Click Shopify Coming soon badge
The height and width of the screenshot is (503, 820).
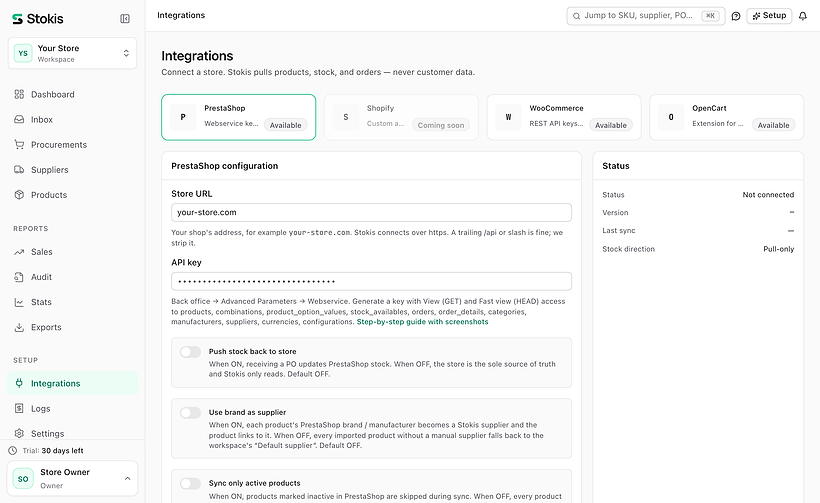coord(441,125)
